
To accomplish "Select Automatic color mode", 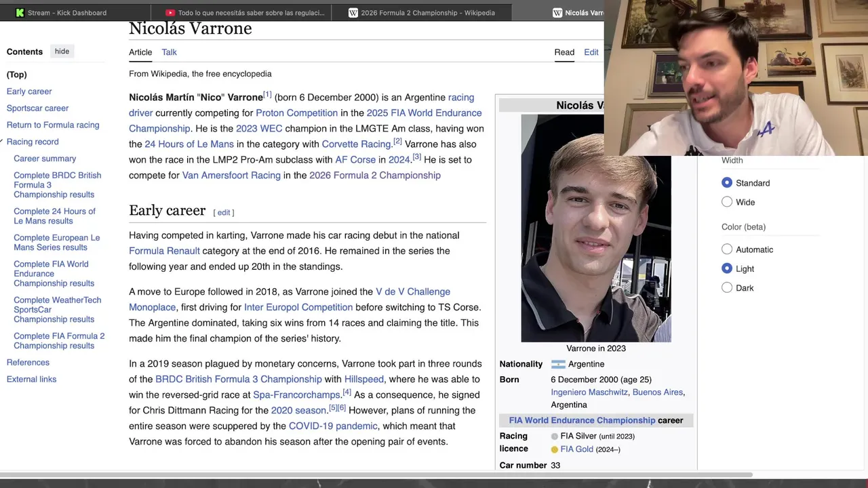I will tap(727, 249).
